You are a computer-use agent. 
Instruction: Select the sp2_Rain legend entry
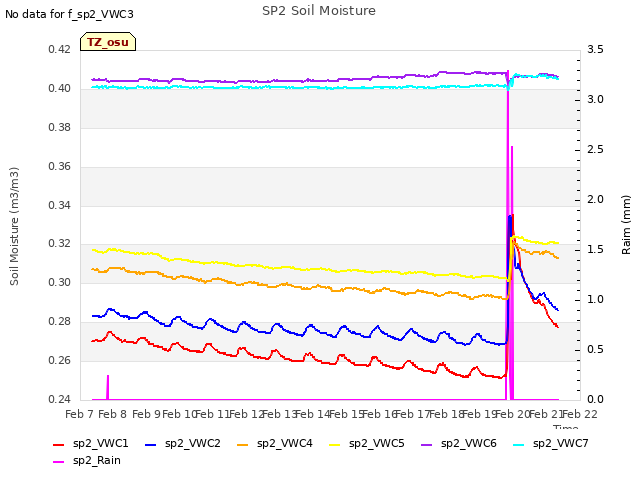(x=87, y=460)
